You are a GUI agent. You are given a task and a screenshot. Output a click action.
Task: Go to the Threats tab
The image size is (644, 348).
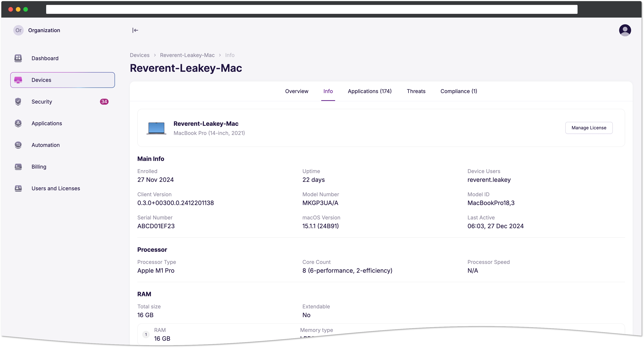tap(416, 91)
